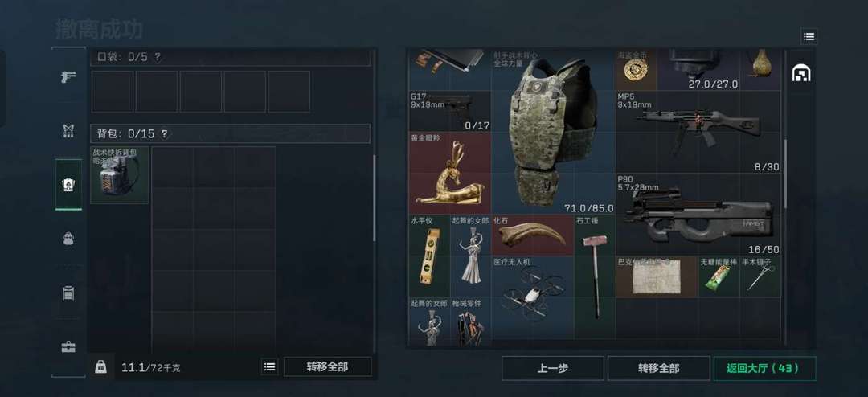Click the right panel 转移全部 button
Screen dimensions: 868x397
658,368
